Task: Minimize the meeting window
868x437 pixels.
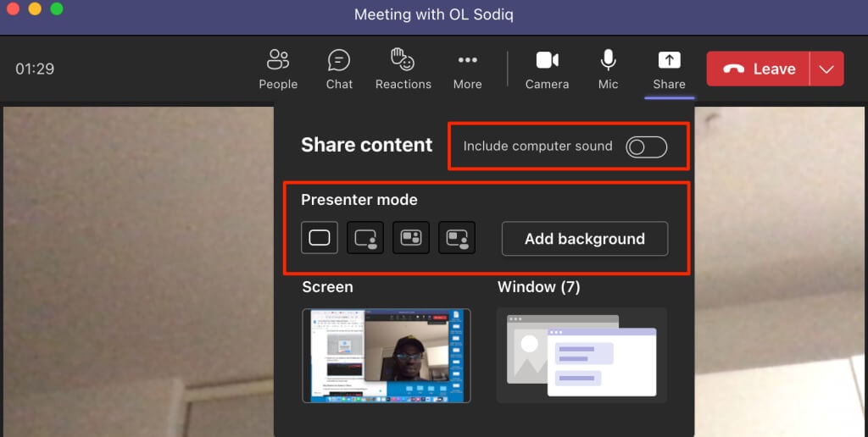Action: coord(35,9)
